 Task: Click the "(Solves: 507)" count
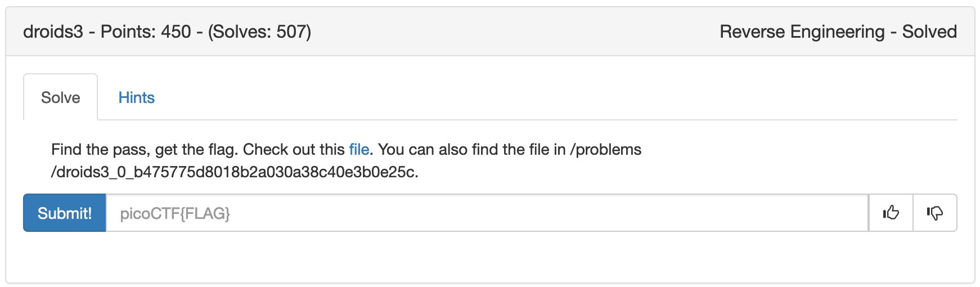[x=259, y=32]
